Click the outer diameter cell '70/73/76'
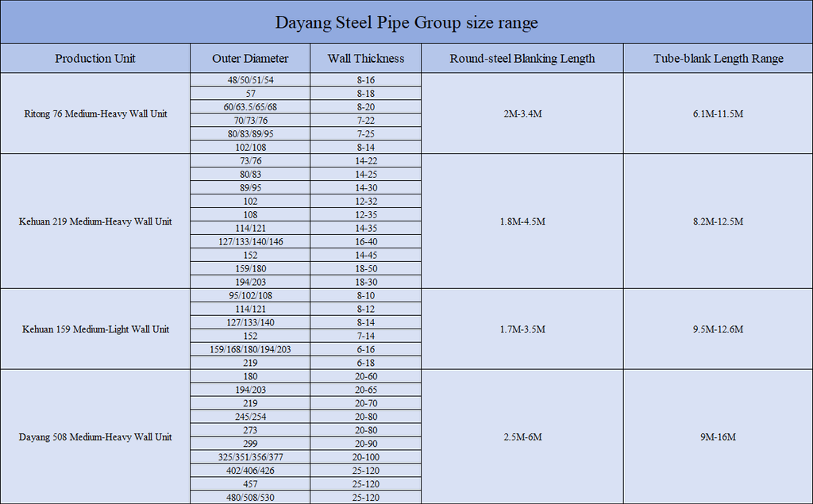This screenshot has width=813, height=504. pos(250,121)
